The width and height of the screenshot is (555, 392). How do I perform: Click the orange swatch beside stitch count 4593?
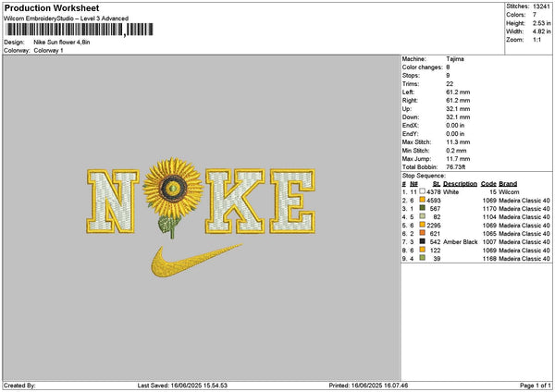click(x=423, y=200)
